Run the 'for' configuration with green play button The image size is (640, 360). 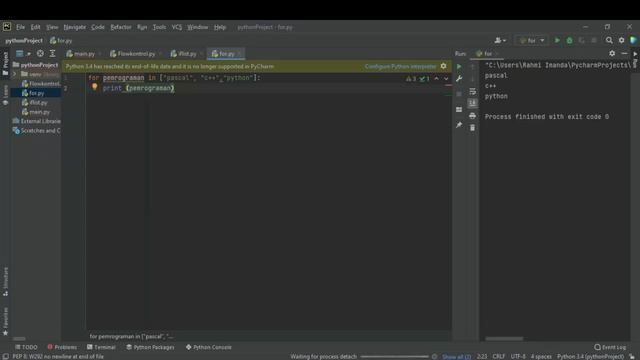[557, 40]
